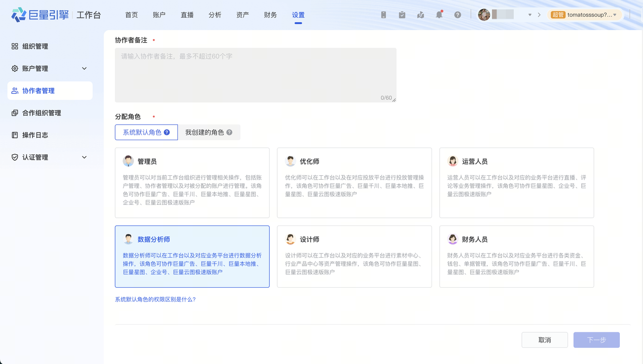Screen dimensions: 643x364
Task: Open the 资产 top navigation item
Action: [x=243, y=15]
